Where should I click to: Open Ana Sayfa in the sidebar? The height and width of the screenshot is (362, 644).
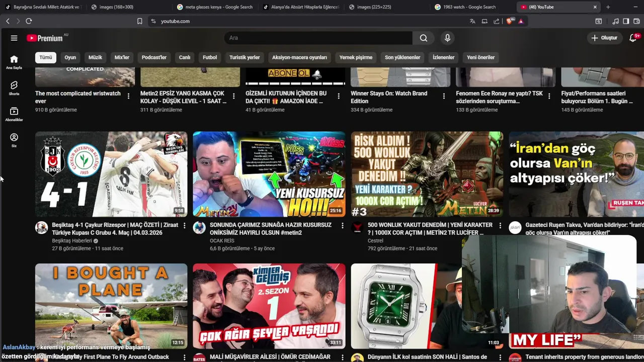14,62
